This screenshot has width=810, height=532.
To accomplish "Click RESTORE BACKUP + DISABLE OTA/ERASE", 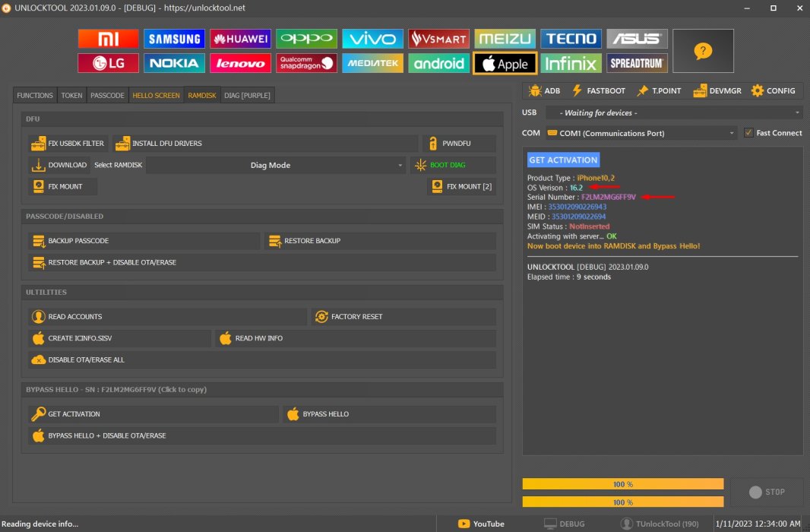I will pyautogui.click(x=262, y=262).
